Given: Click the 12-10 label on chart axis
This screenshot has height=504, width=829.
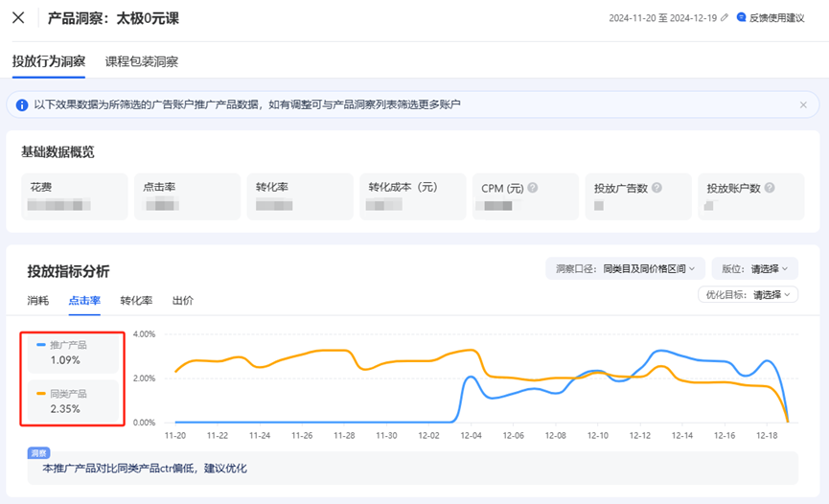Looking at the screenshot, I should [x=597, y=435].
